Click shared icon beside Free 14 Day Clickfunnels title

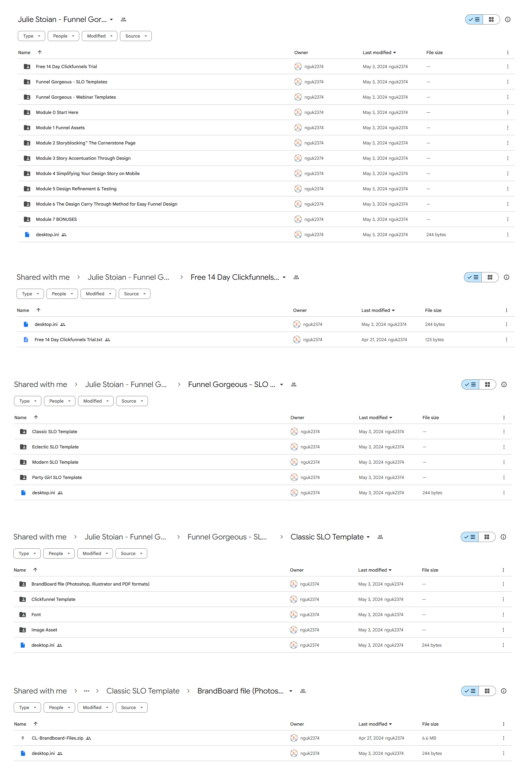(x=296, y=277)
